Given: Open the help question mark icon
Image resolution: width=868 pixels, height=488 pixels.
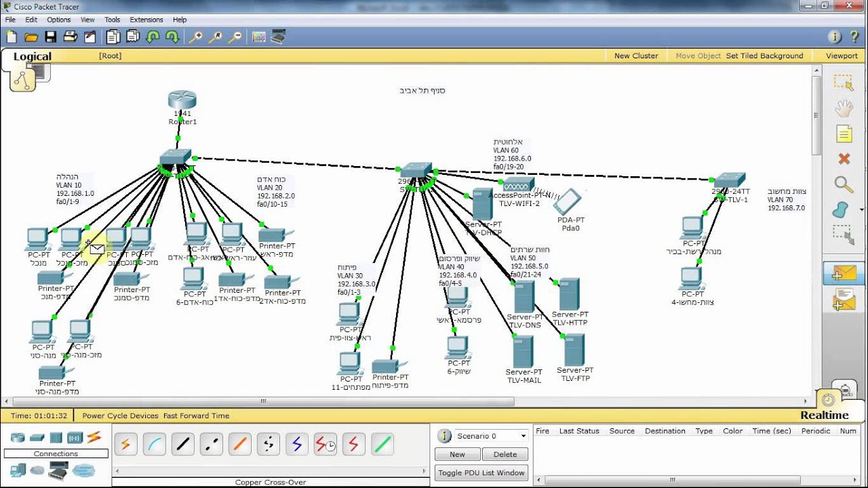Looking at the screenshot, I should pyautogui.click(x=854, y=37).
